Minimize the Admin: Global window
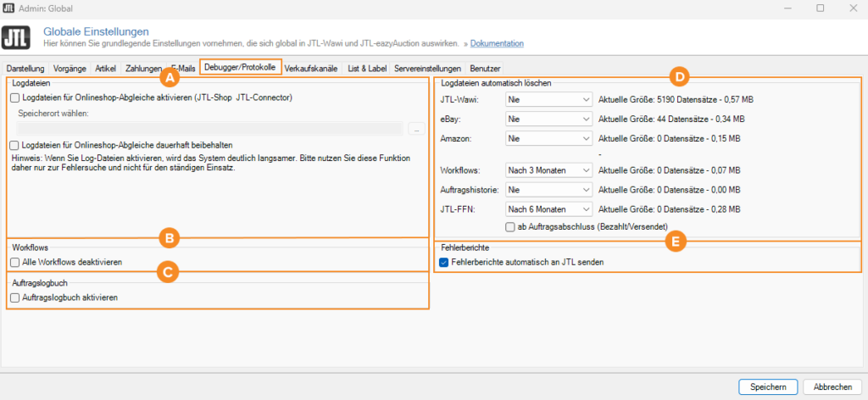The image size is (868, 400). pos(788,8)
